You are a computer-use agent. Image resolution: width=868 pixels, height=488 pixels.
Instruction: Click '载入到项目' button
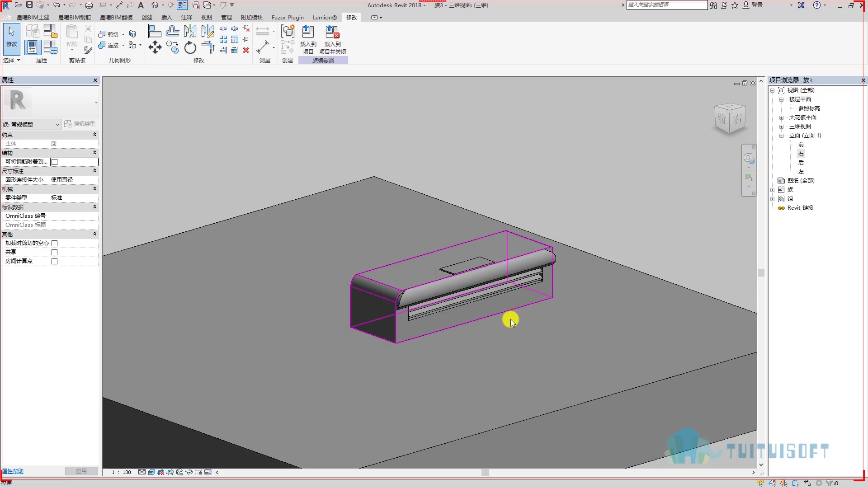pyautogui.click(x=308, y=40)
